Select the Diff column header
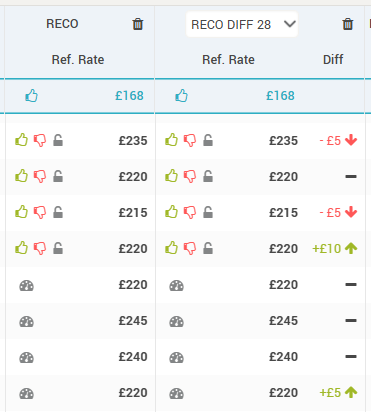371x412 pixels. coord(333,59)
